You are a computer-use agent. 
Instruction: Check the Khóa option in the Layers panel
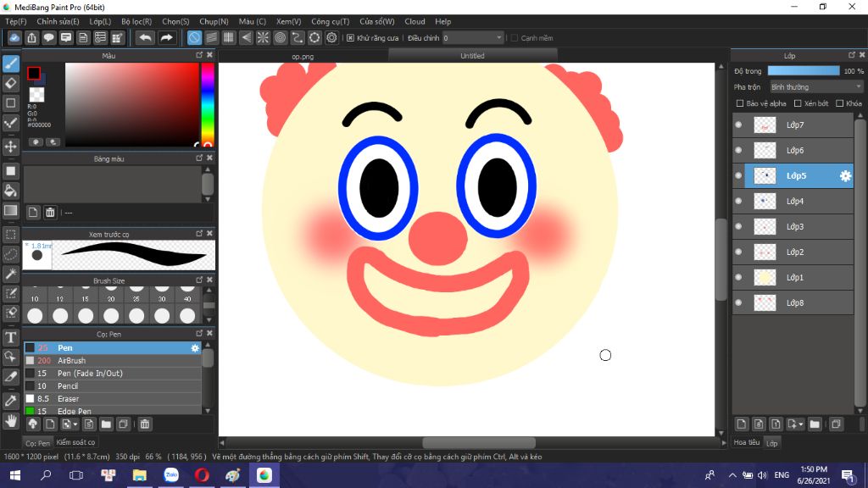point(840,103)
